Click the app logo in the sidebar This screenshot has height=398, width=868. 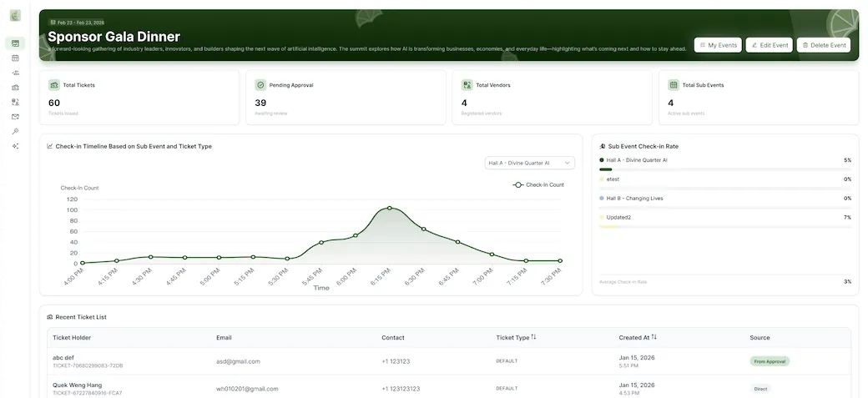click(x=15, y=15)
